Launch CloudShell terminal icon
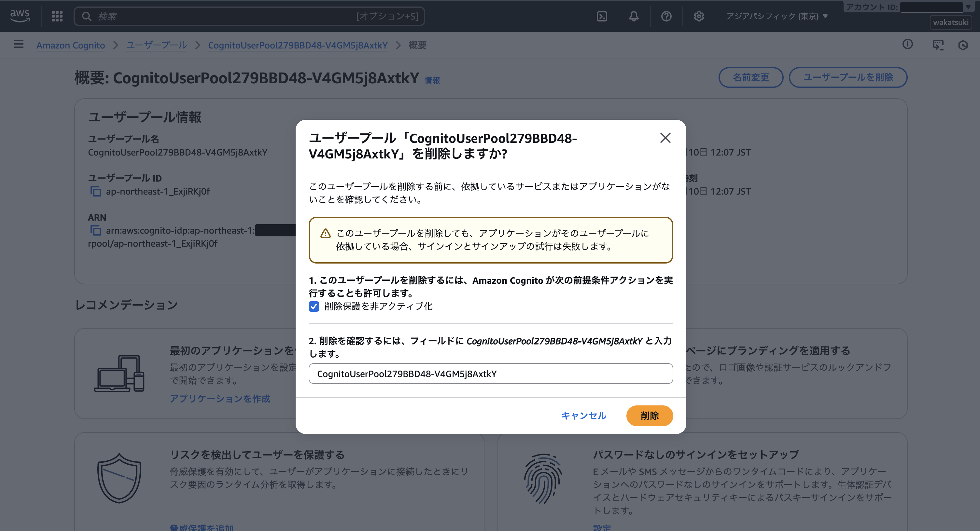Viewport: 980px width, 531px height. (602, 16)
